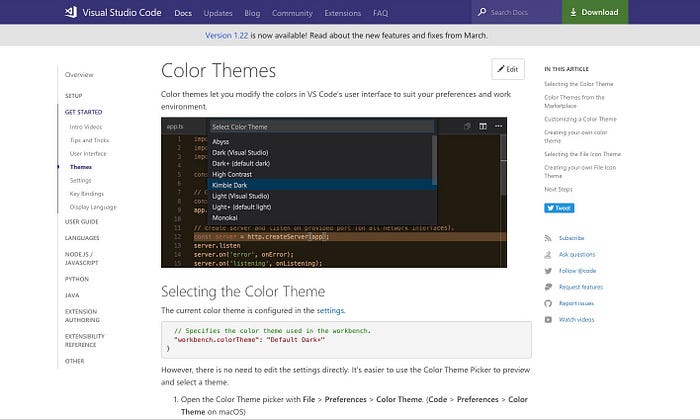Open the Report issues link
This screenshot has height=420, width=700.
tap(576, 304)
